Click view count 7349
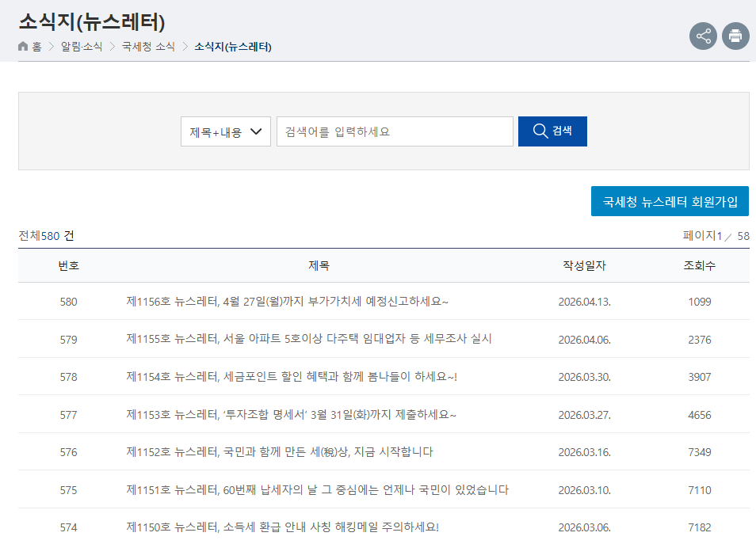The image size is (756, 544). pyautogui.click(x=700, y=452)
